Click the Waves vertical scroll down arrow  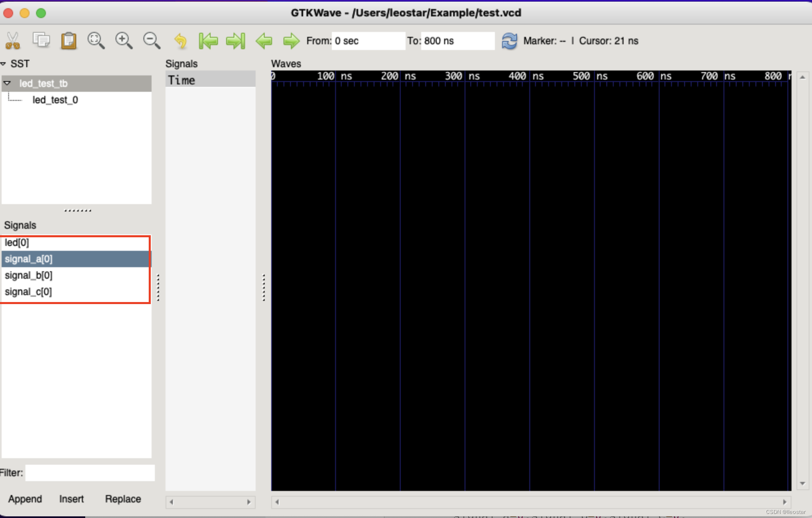pos(803,484)
